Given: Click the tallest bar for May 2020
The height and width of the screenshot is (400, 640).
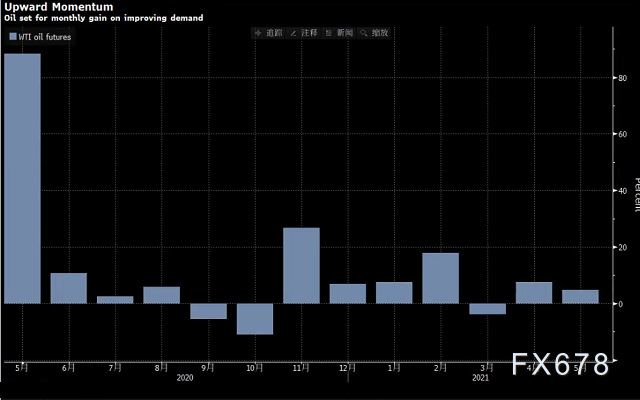Looking at the screenshot, I should click(22, 178).
